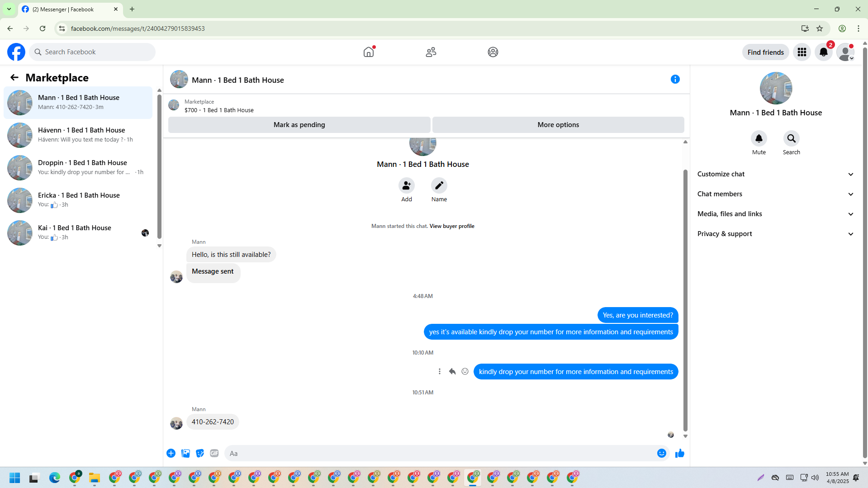The image size is (868, 488).
Task: Open the Hávenn conversation
Action: pyautogui.click(x=78, y=135)
